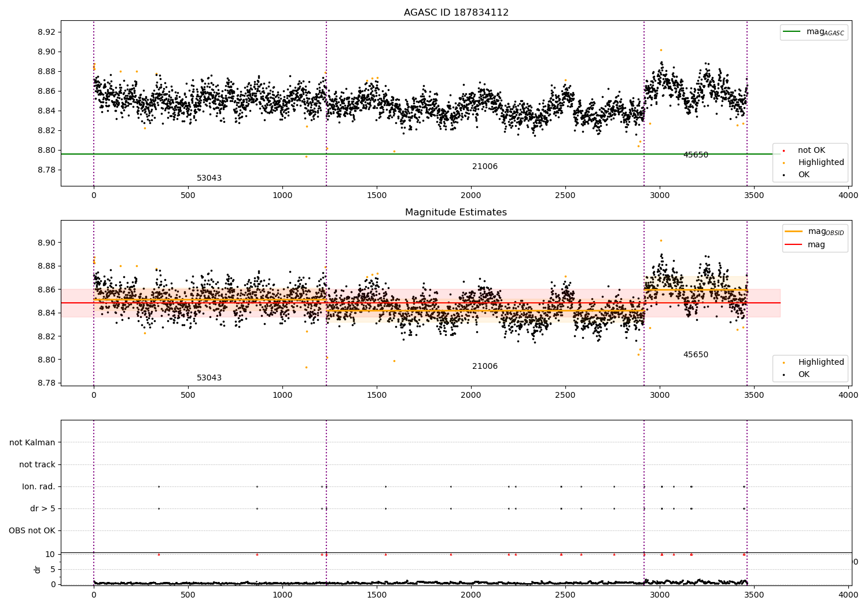Click the 45650 label in AGASC ID plot
The image size is (868, 608).
tap(696, 155)
